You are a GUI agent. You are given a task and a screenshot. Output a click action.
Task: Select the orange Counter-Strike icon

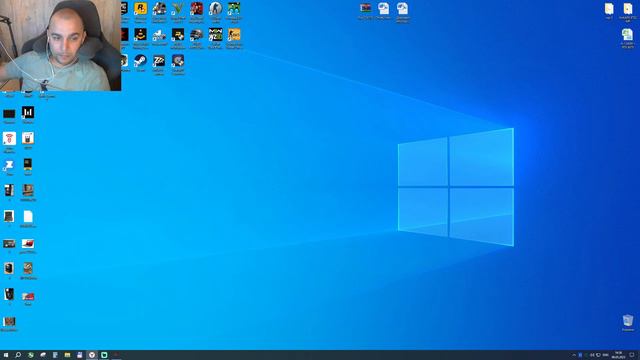point(234,35)
